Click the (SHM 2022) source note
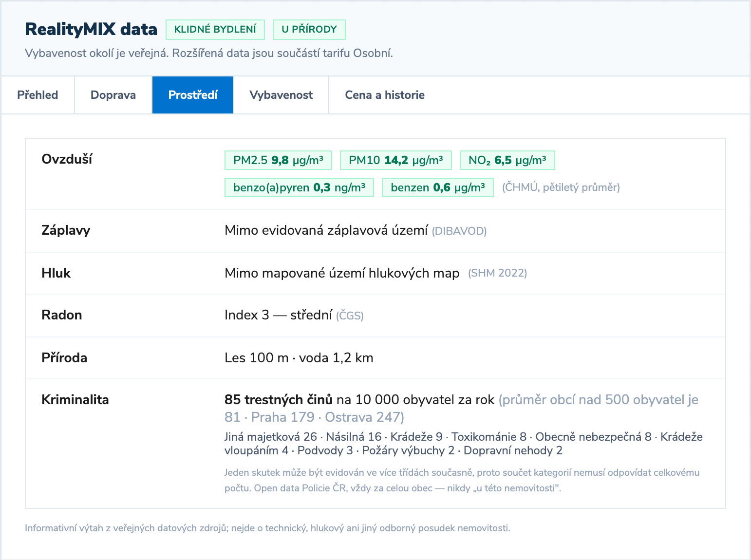Viewport: 751px width, 560px height. pos(497,273)
